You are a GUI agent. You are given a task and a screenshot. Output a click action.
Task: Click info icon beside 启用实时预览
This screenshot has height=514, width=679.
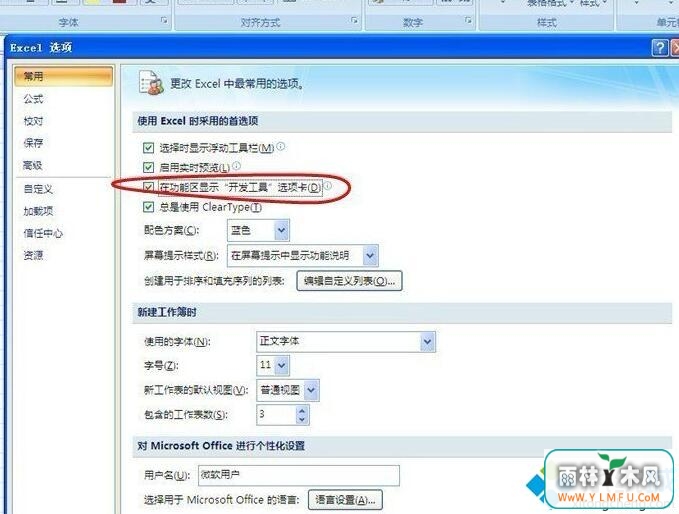(236, 165)
